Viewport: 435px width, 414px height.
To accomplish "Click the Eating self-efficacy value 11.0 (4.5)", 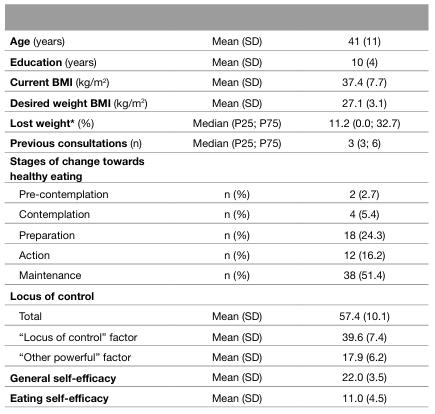I will 364,398.
